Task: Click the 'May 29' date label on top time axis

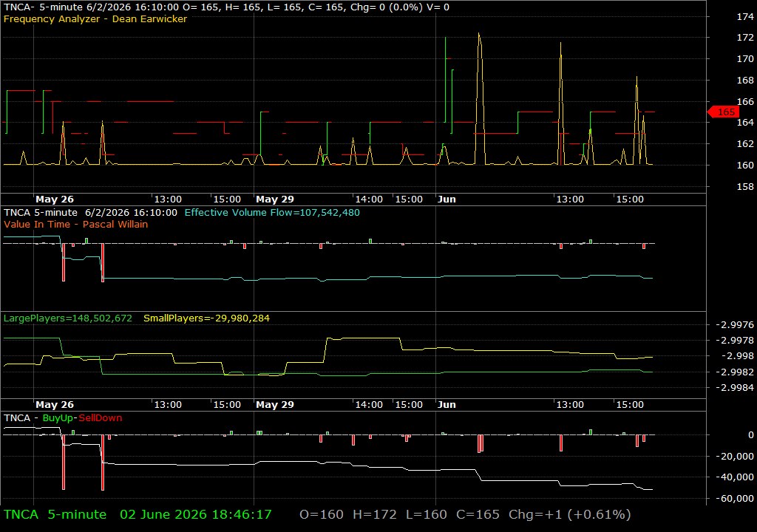Action: click(275, 199)
